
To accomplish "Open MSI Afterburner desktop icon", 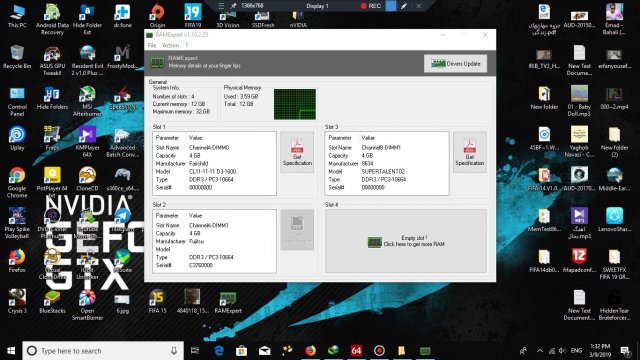I will point(87,101).
